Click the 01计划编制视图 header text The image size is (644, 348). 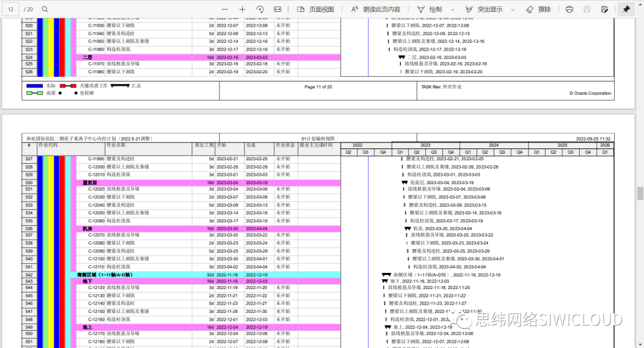318,139
